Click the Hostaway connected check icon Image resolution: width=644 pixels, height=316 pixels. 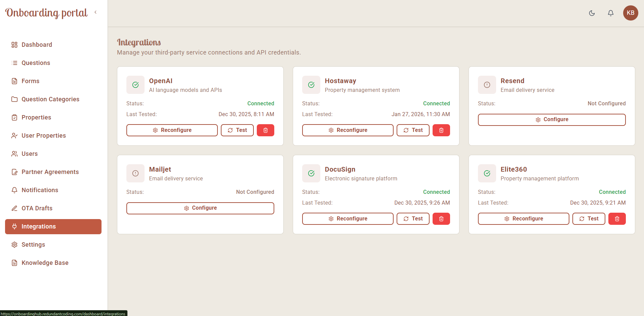311,85
